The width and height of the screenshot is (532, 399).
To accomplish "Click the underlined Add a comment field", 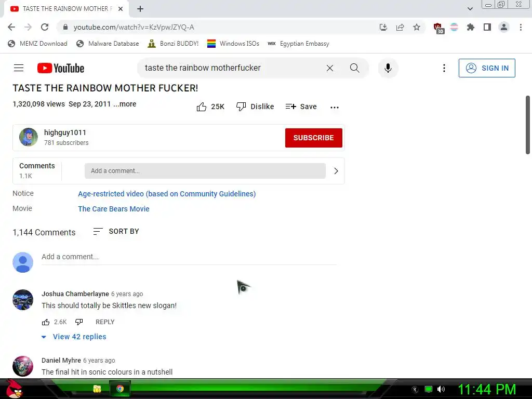I will pyautogui.click(x=189, y=257).
